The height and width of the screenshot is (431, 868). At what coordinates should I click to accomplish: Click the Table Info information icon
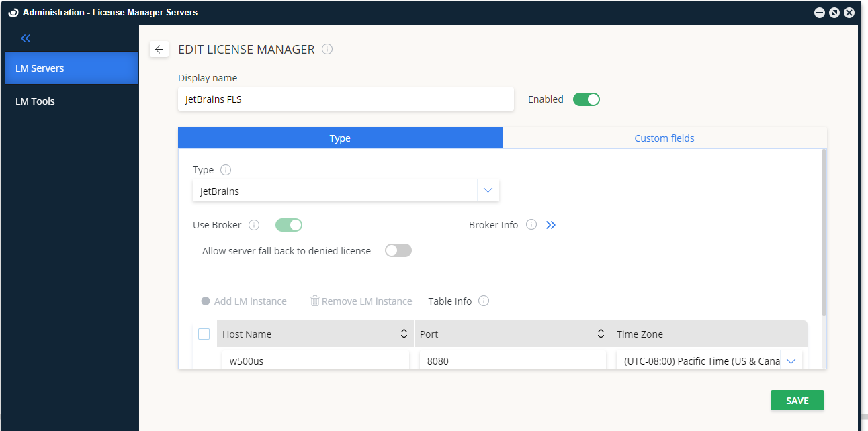pyautogui.click(x=483, y=301)
